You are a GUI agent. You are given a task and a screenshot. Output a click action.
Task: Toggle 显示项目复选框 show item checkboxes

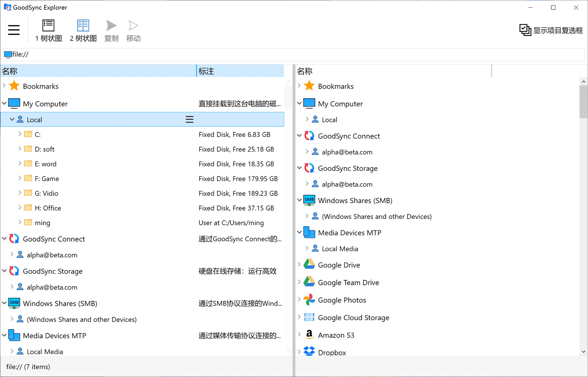coord(551,30)
